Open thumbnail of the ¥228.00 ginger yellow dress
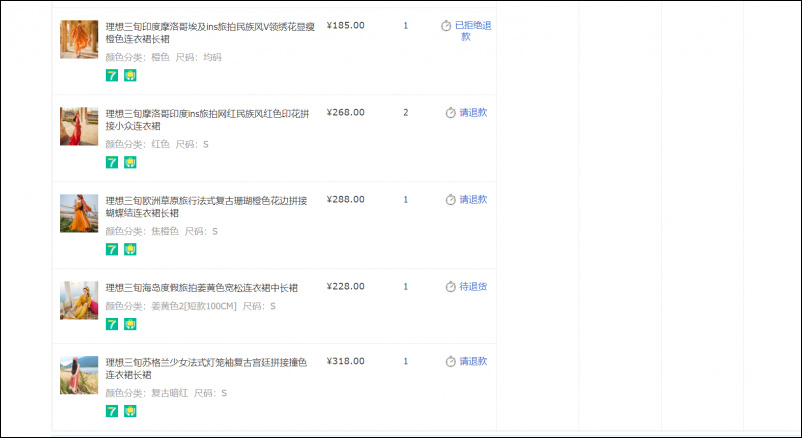This screenshot has height=438, width=802. pos(79,300)
